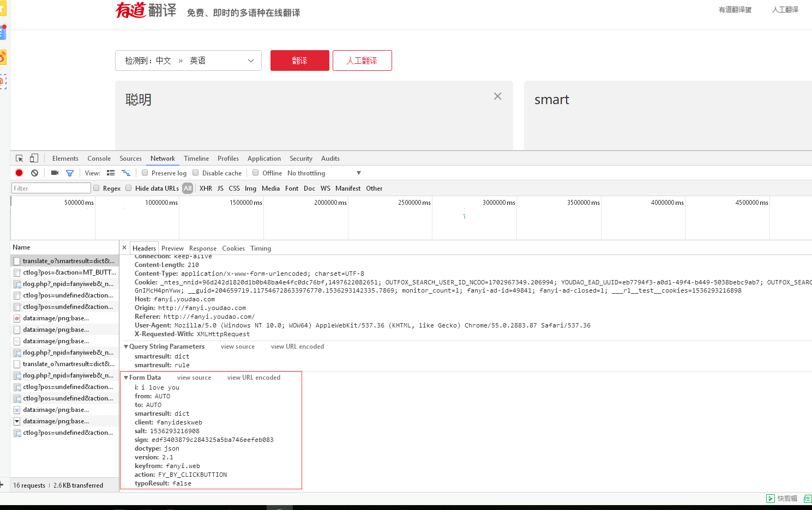
Task: Clear the source text with the X
Action: coord(497,96)
